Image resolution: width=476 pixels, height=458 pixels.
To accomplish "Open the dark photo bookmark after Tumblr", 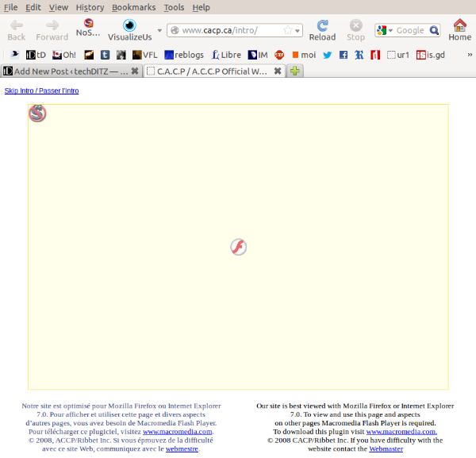I will pos(121,55).
